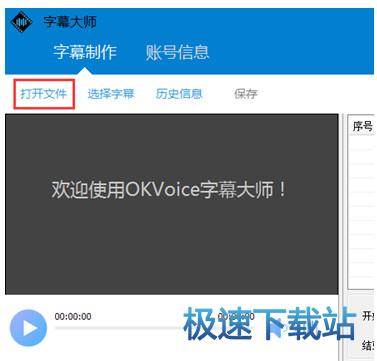The image size is (377, 361).
Task: Switch to the 字幕制作 tab
Action: tap(85, 52)
